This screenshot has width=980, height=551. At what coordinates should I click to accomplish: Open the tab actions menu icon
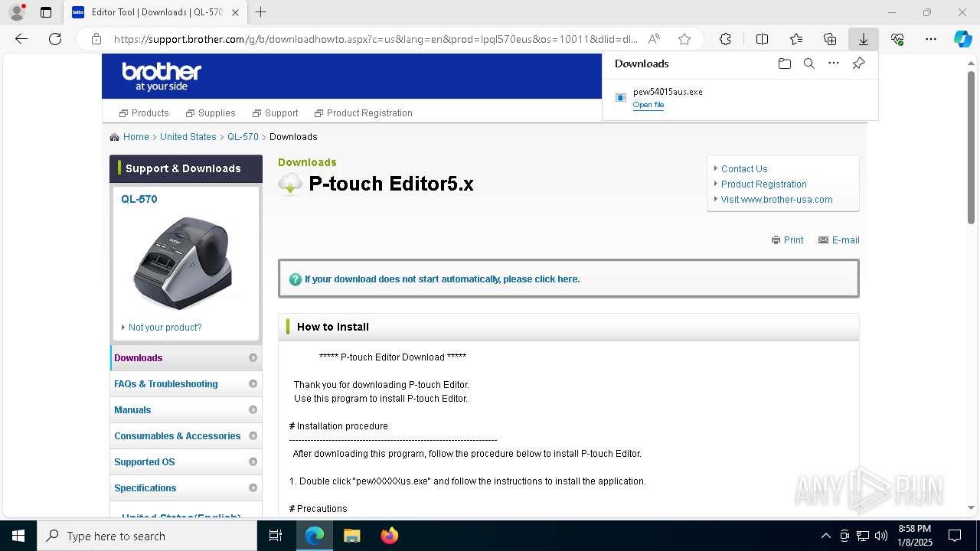(46, 12)
